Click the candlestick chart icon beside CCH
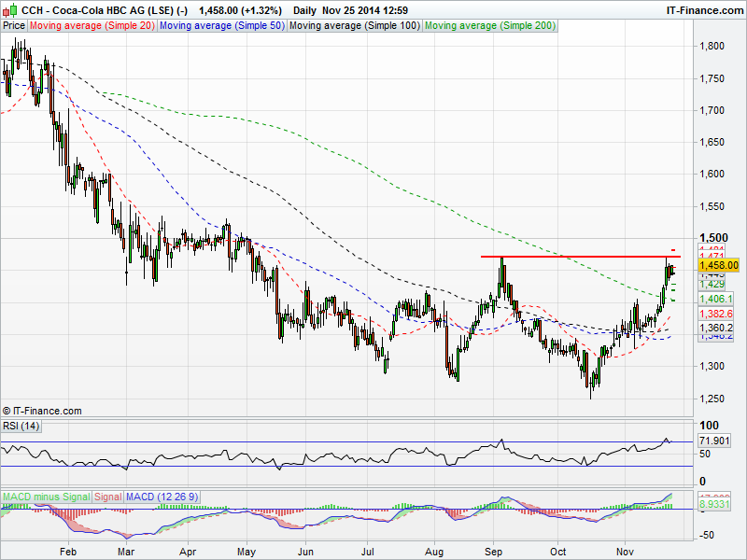747x560 pixels. (9, 9)
